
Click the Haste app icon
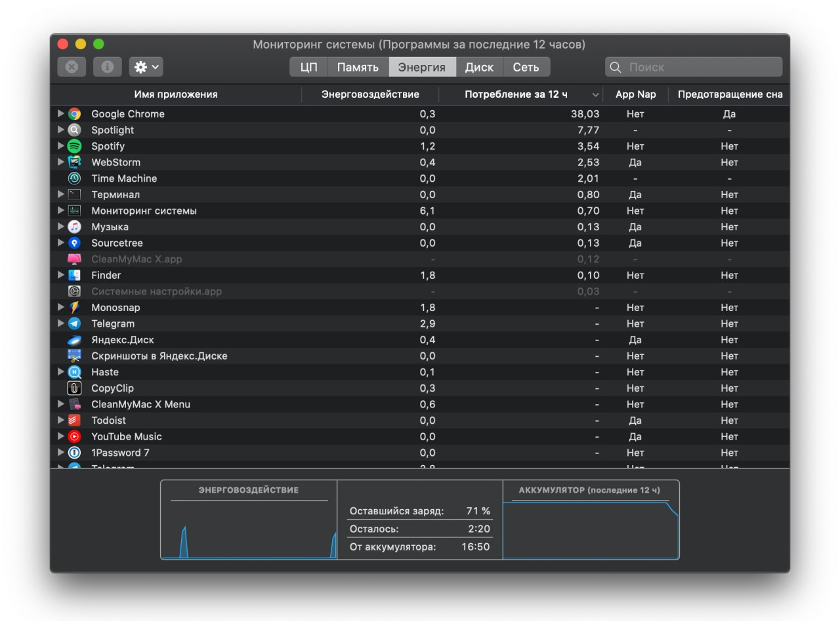click(75, 372)
